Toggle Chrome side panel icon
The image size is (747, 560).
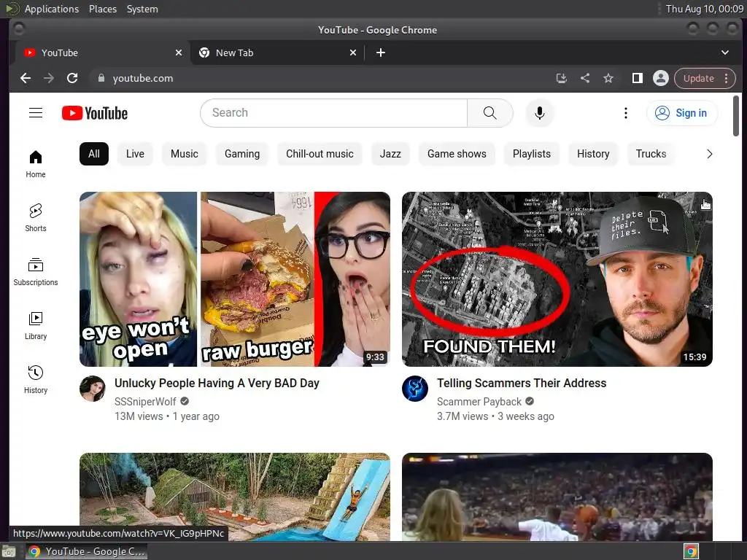click(x=638, y=78)
